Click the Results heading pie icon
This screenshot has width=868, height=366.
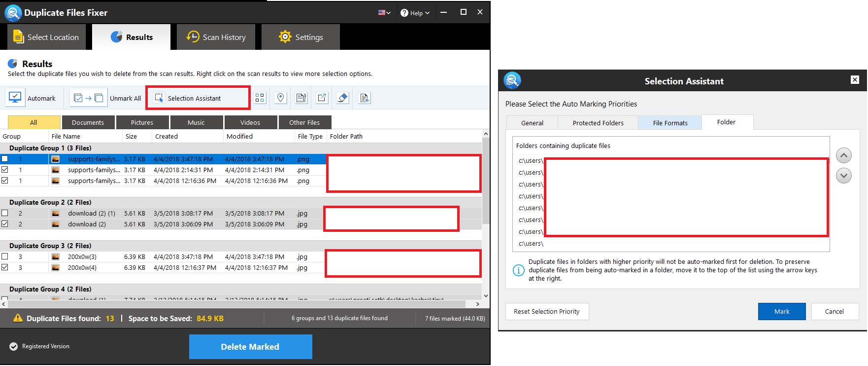(13, 64)
